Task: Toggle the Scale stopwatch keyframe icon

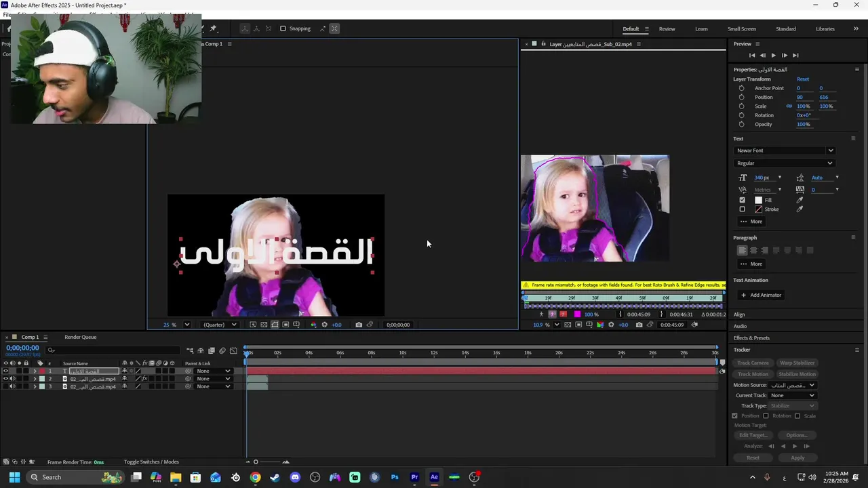Action: coord(741,106)
